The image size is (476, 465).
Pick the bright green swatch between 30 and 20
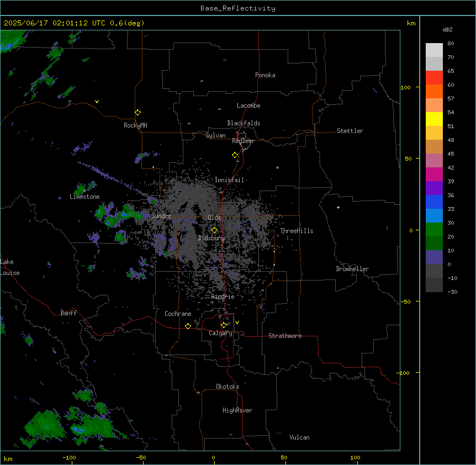[434, 230]
